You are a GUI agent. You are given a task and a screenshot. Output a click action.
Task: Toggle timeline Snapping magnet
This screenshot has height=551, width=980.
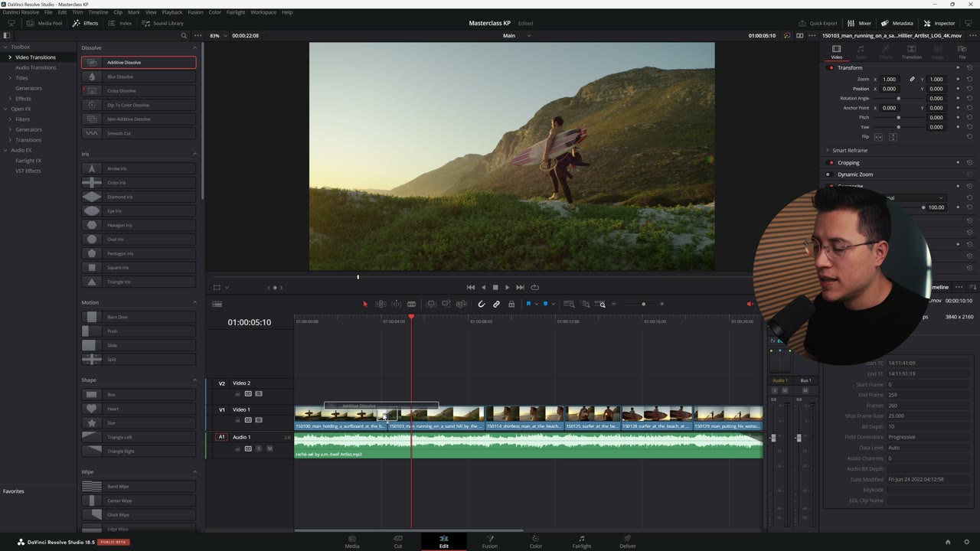click(482, 304)
